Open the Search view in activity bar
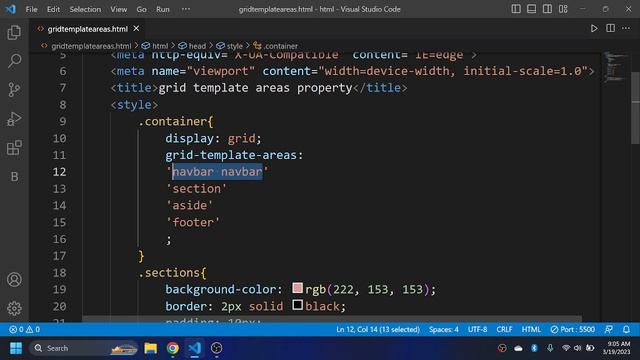Image resolution: width=640 pixels, height=360 pixels. 14,61
